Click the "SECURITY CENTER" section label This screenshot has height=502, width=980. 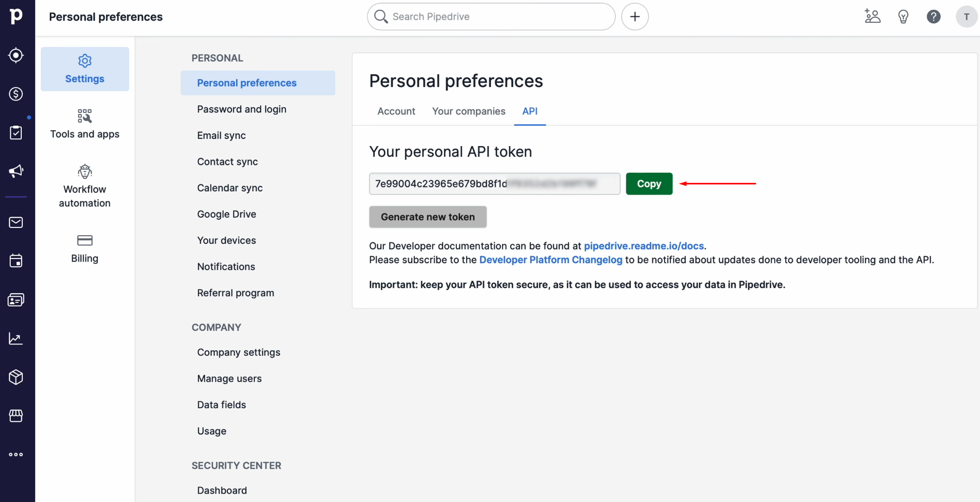[236, 466]
